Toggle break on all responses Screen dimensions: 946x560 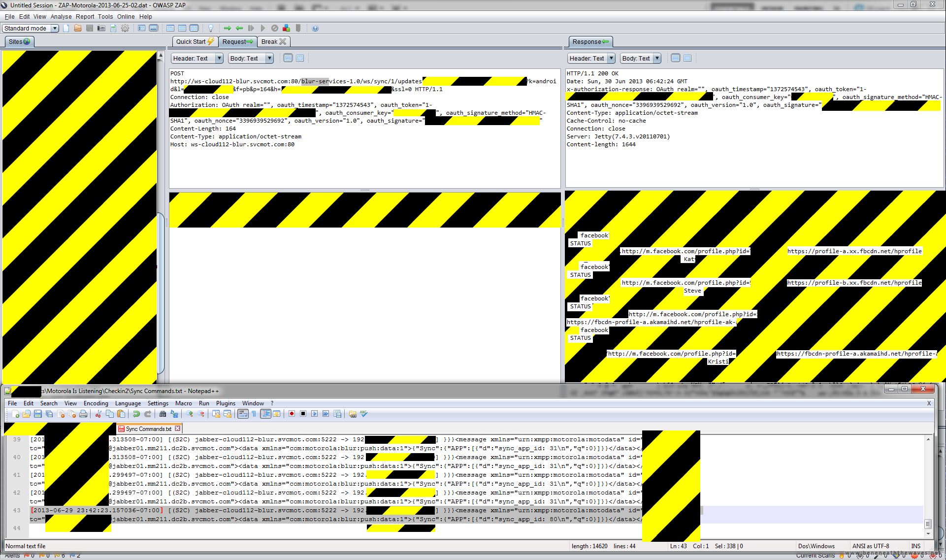pyautogui.click(x=239, y=28)
